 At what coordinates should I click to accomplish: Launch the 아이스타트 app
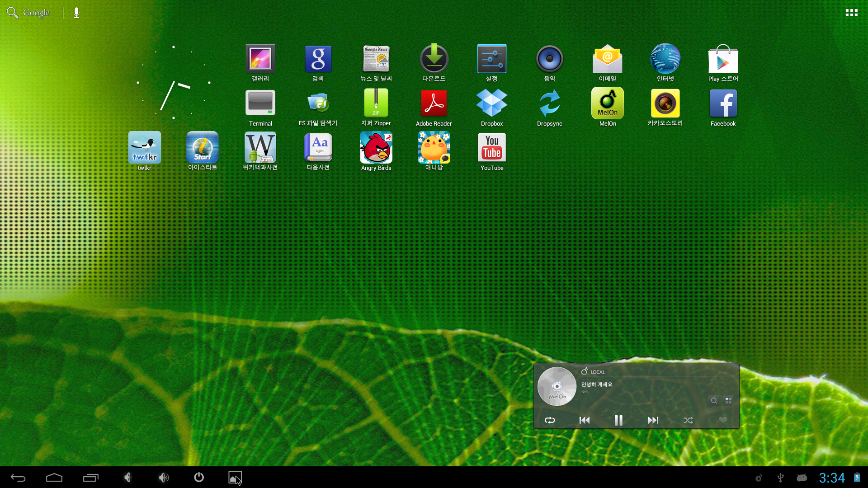point(203,151)
